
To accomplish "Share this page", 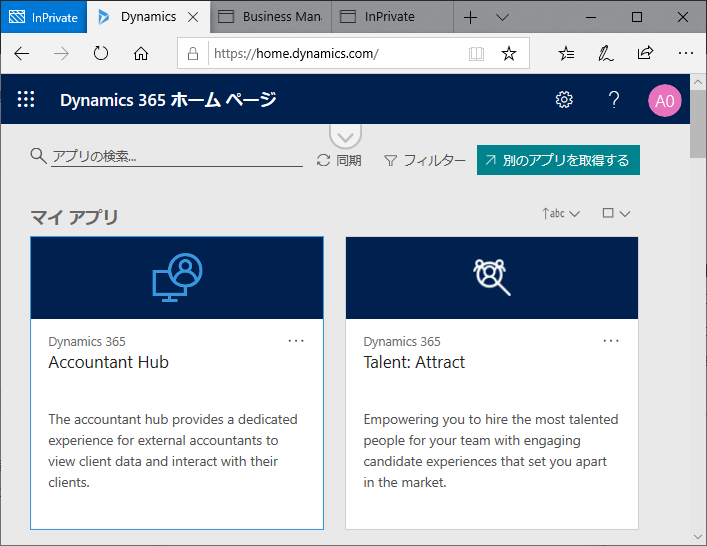I will coord(645,53).
